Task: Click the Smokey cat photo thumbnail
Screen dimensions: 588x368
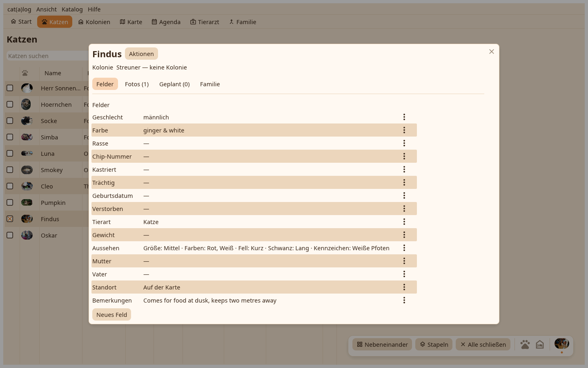Action: coord(27,170)
